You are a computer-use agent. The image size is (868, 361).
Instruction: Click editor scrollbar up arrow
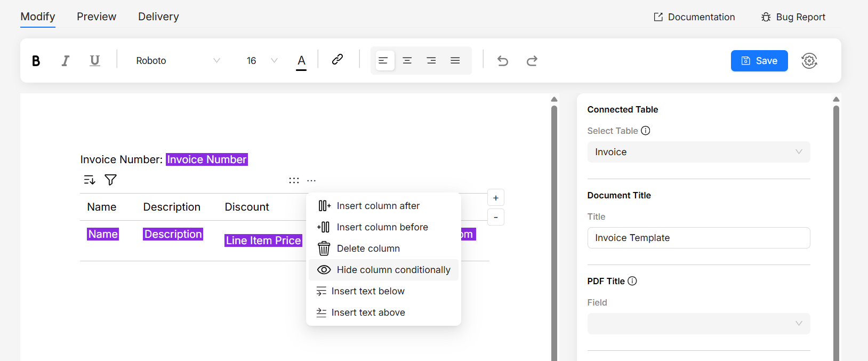[x=554, y=99]
